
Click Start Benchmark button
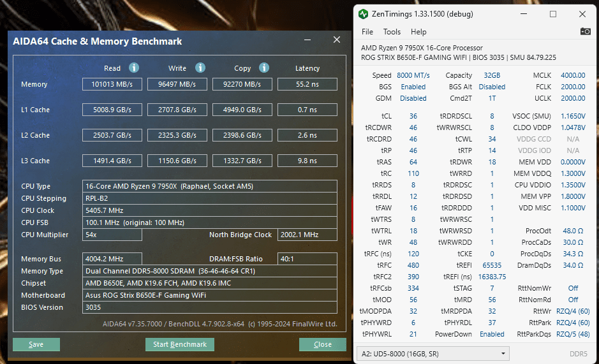[x=179, y=344]
